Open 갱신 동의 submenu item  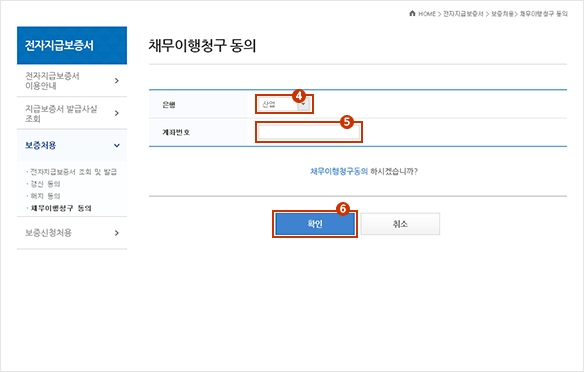(x=45, y=184)
